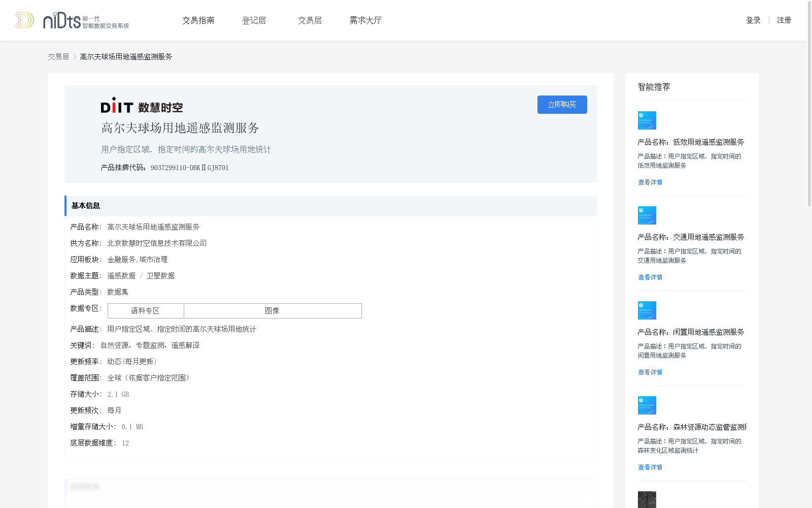Open the 交易指南 menu item
812x508 pixels.
[198, 20]
